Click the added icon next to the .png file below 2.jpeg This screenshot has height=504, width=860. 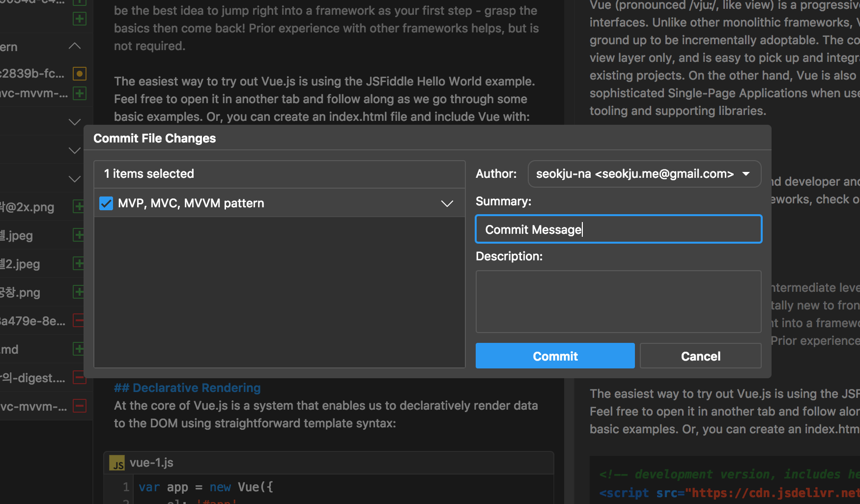[78, 292]
